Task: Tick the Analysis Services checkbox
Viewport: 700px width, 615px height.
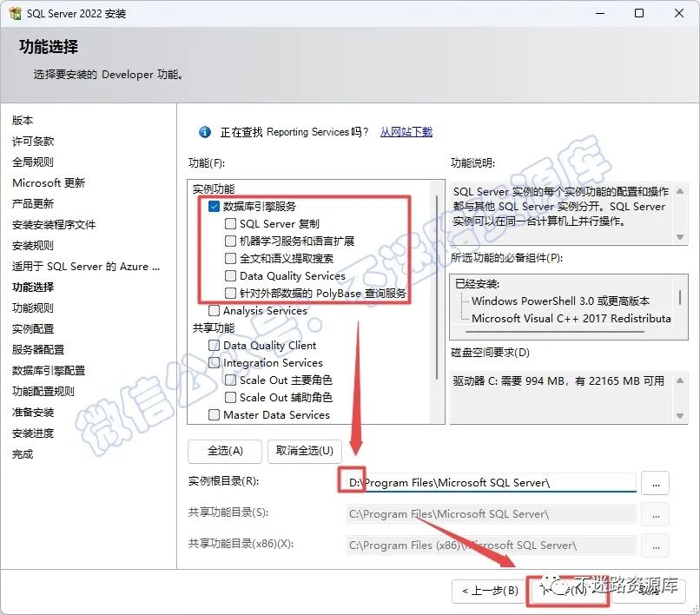Action: (214, 310)
